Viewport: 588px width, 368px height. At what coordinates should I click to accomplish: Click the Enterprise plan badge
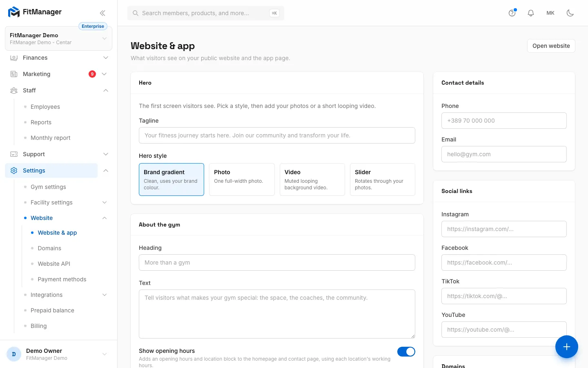pos(93,26)
